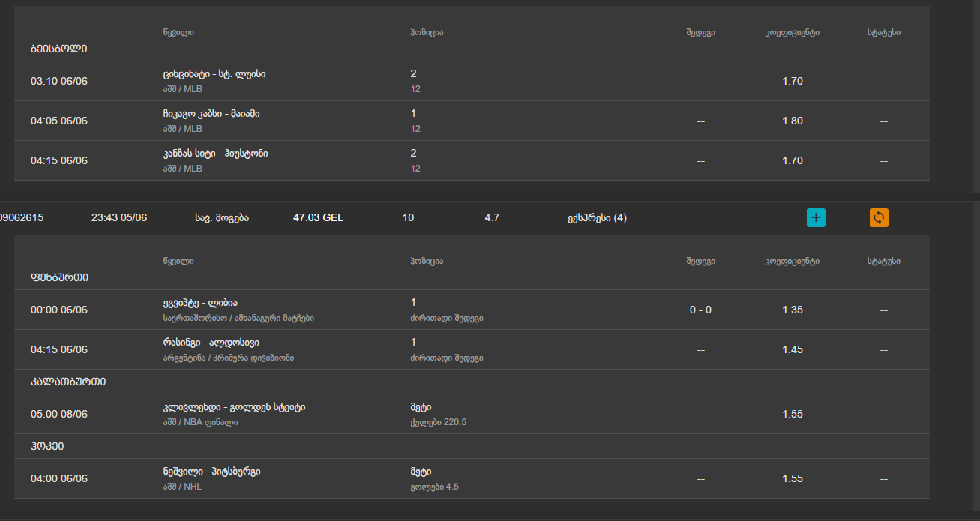Click the ექსპრესი (4) bet type label
980x521 pixels.
pyautogui.click(x=597, y=218)
